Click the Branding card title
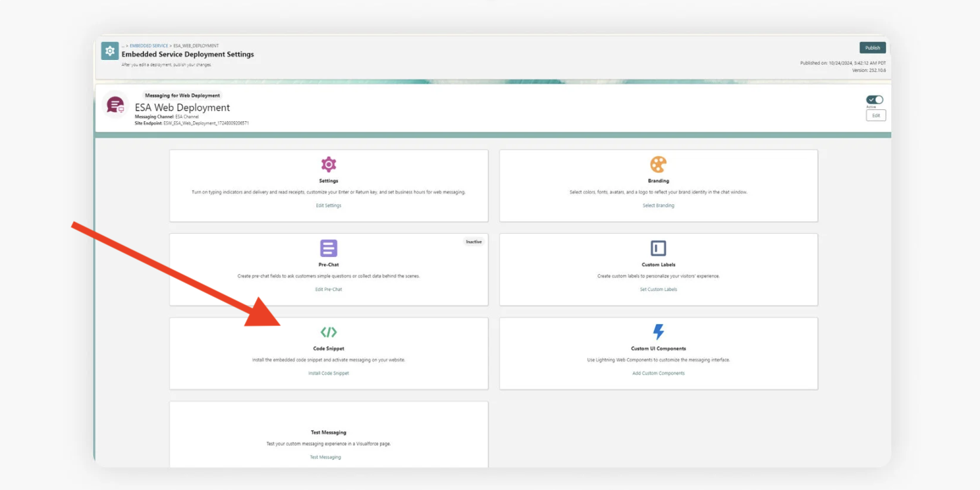This screenshot has height=490, width=980. coord(659,180)
